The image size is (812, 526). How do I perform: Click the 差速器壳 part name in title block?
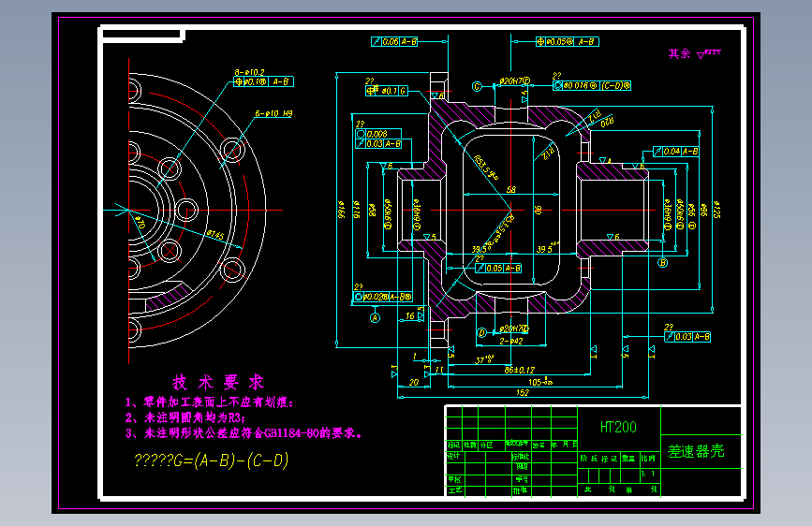tap(696, 451)
